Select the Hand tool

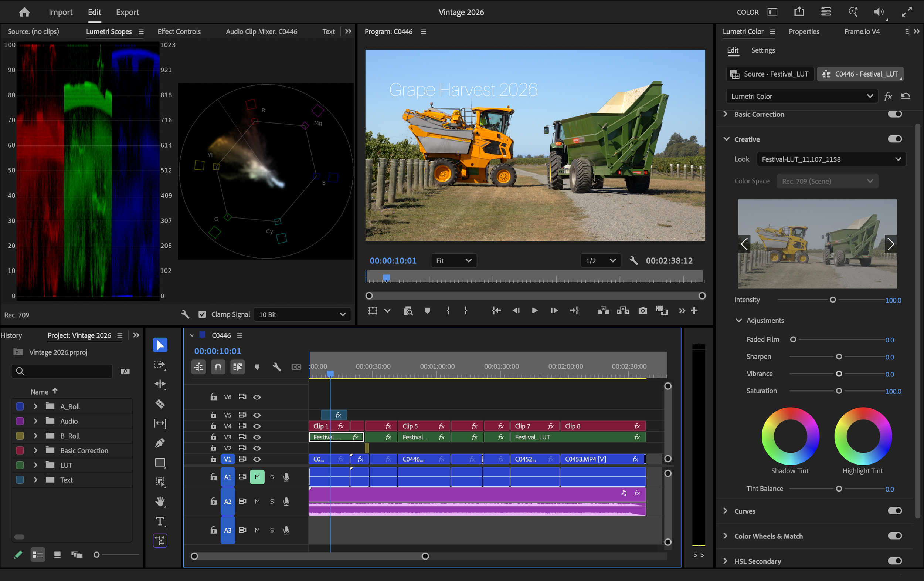pos(160,501)
